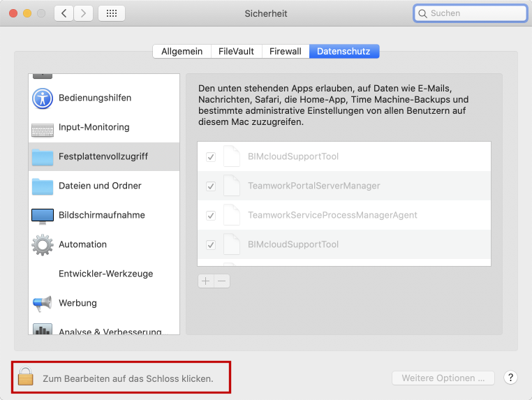Open the help question mark button
The height and width of the screenshot is (400, 532).
510,378
